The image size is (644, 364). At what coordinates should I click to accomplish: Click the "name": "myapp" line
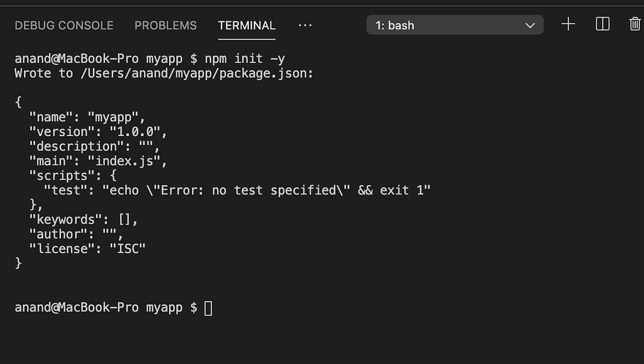pos(87,117)
